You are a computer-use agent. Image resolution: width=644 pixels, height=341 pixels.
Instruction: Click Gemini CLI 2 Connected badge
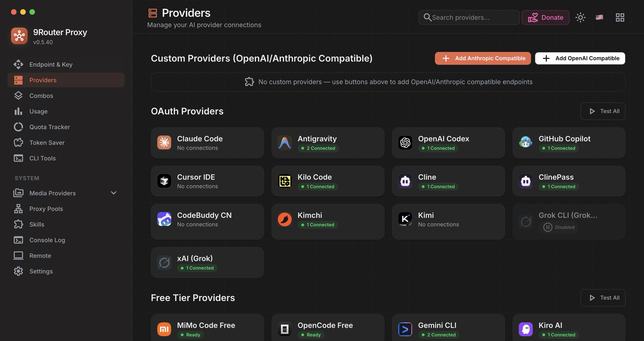point(439,335)
